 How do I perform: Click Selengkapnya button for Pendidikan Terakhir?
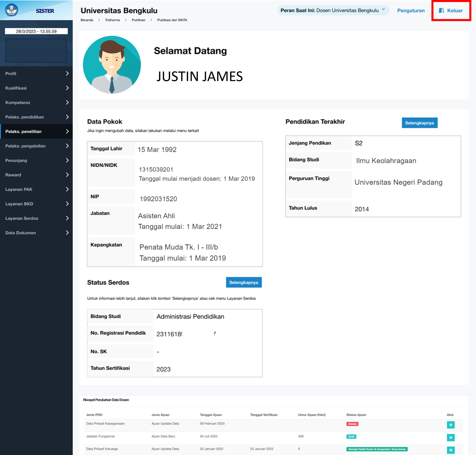420,123
